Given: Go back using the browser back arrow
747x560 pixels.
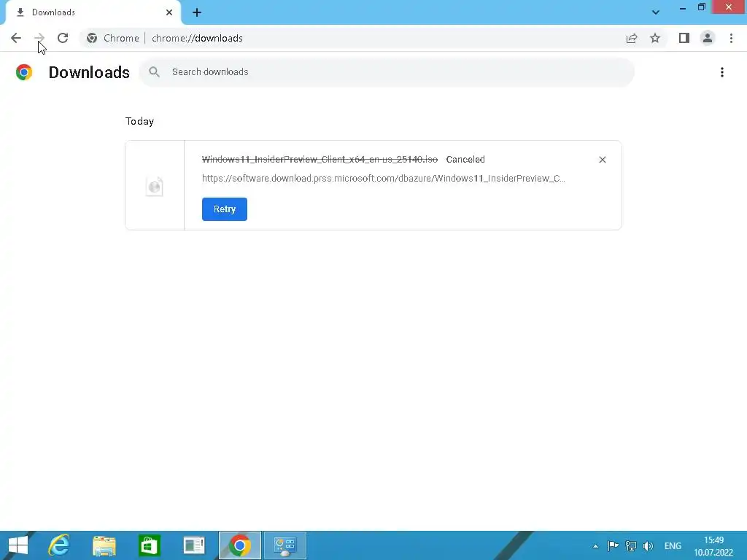Looking at the screenshot, I should [x=16, y=38].
